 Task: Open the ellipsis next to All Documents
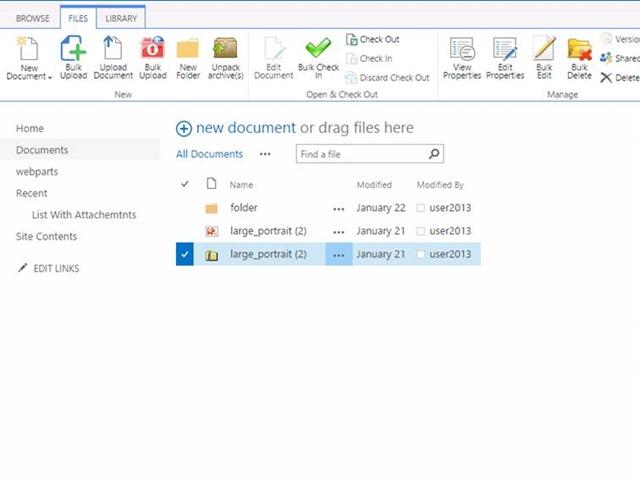(x=265, y=155)
